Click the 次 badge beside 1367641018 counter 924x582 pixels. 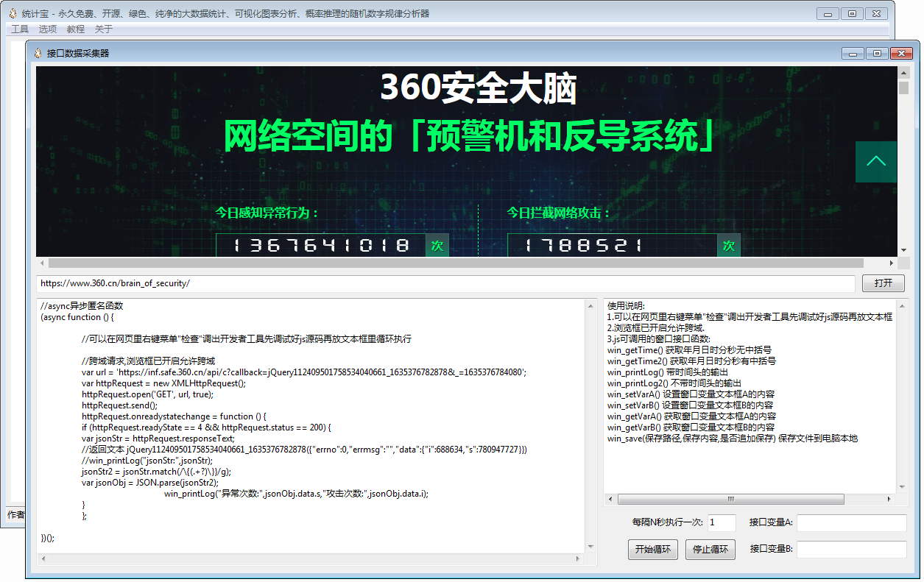point(437,246)
